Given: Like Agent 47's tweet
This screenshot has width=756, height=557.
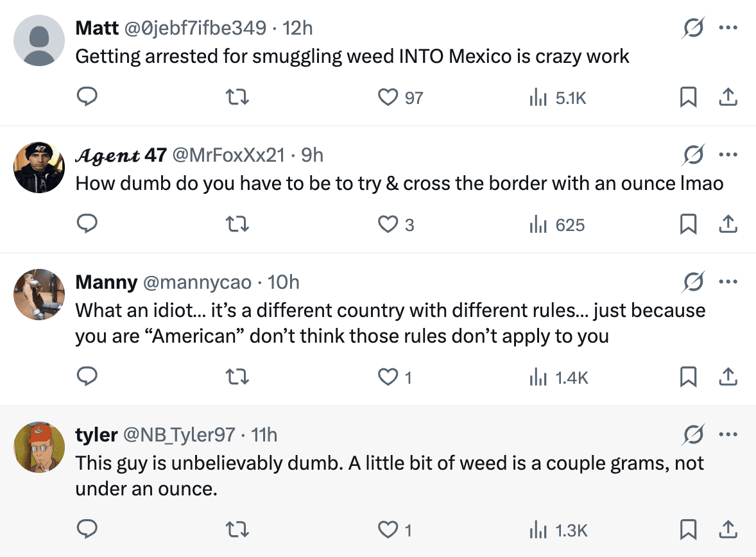Looking at the screenshot, I should point(387,225).
